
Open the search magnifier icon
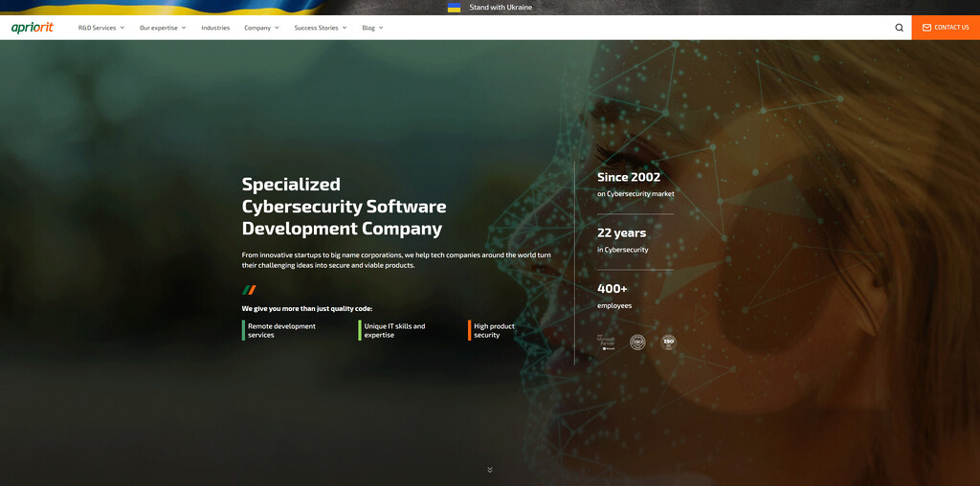(899, 28)
